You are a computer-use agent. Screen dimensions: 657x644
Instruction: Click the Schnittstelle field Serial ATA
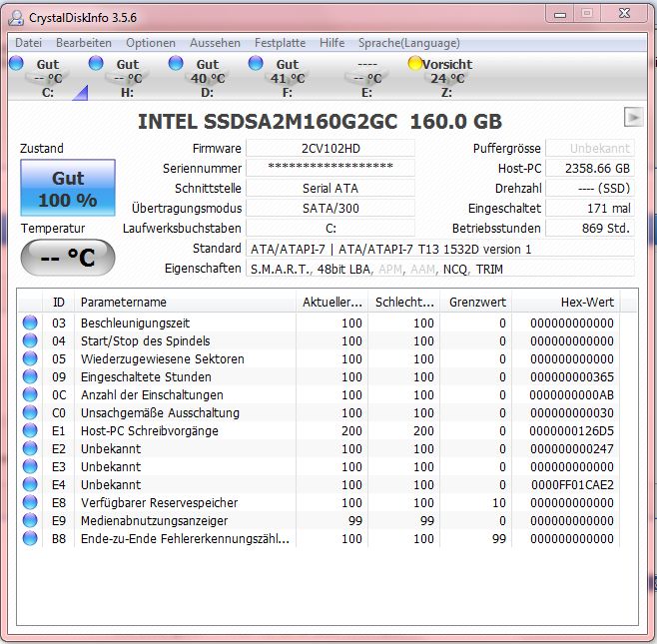pos(330,188)
